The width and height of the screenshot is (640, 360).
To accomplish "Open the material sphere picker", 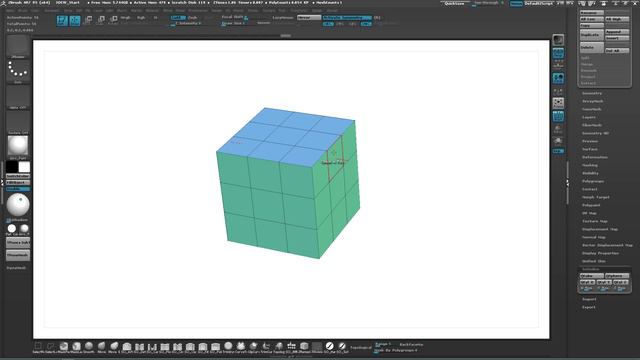I will 18,147.
